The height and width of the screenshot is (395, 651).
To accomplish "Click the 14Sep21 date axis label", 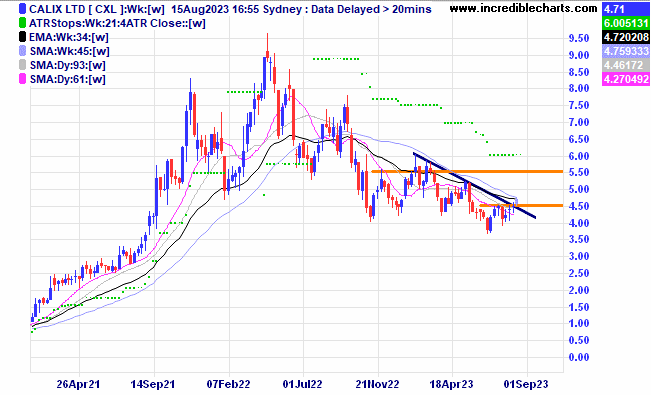I will (x=152, y=384).
